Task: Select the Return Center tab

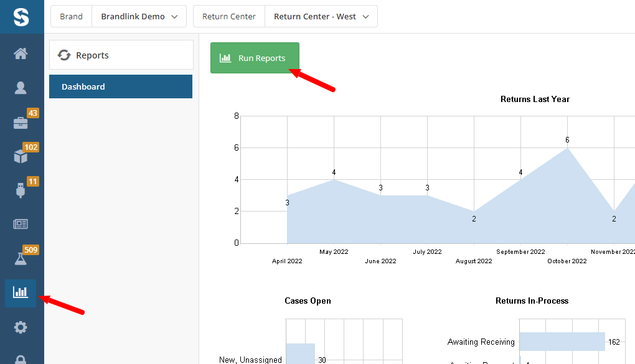Action: pos(228,16)
